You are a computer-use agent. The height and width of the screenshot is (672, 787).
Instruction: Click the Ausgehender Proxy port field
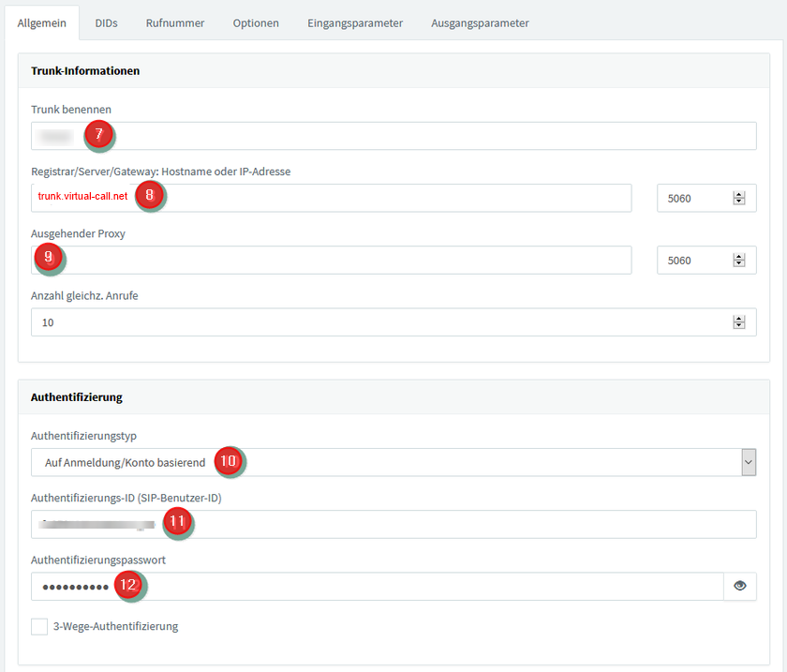click(706, 261)
